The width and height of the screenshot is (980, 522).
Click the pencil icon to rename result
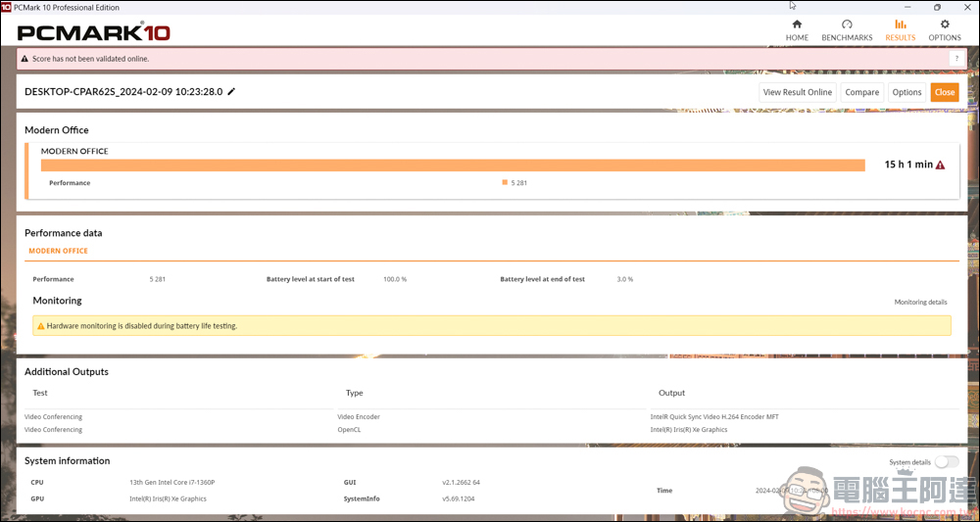coord(232,92)
